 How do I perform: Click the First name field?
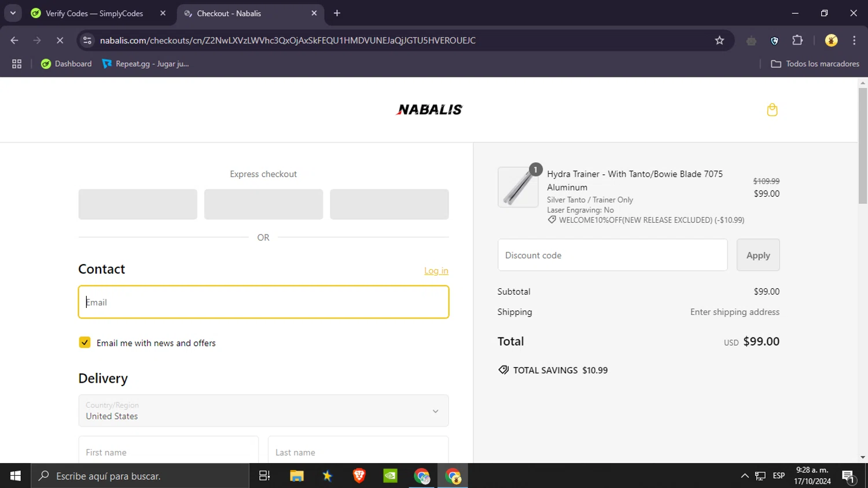(168, 450)
